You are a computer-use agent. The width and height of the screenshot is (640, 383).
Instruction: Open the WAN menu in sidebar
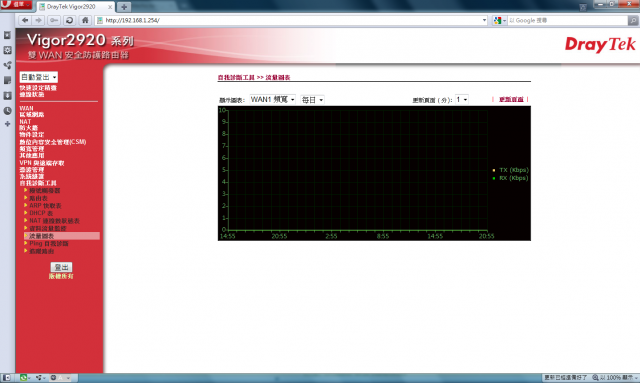point(27,108)
